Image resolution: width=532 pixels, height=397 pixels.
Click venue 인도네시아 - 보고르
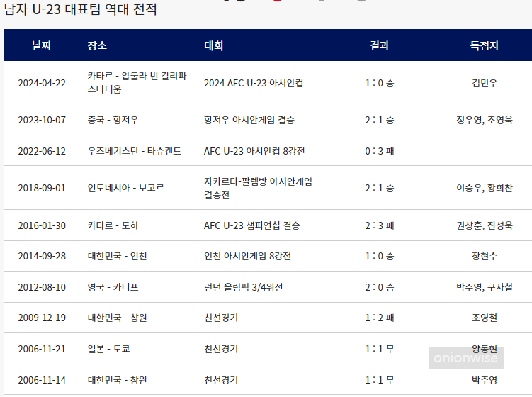[126, 188]
